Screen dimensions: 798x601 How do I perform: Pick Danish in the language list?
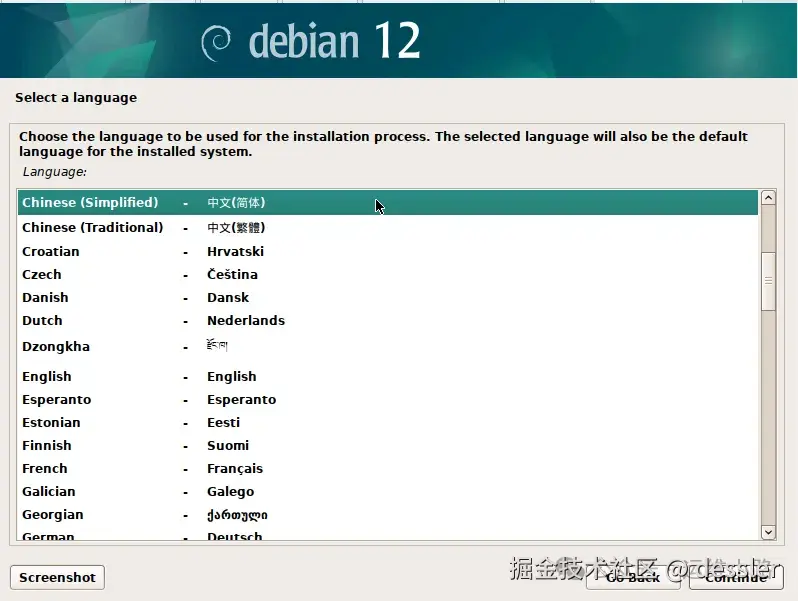click(388, 297)
